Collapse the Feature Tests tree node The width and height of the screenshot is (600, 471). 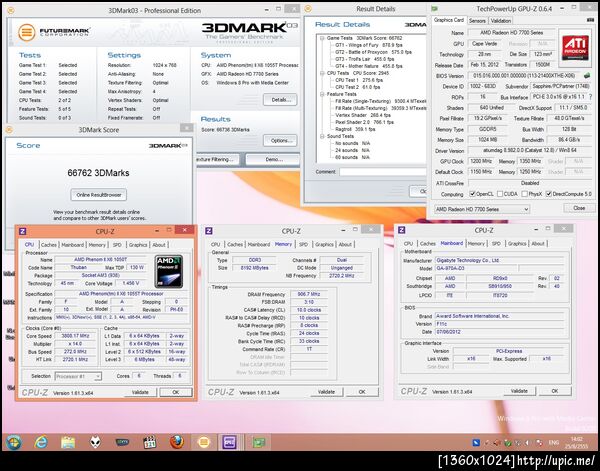(322, 94)
